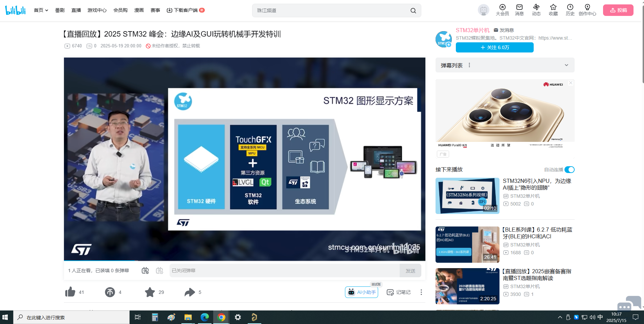Open the 直播 menu item
644x324 pixels.
76,10
